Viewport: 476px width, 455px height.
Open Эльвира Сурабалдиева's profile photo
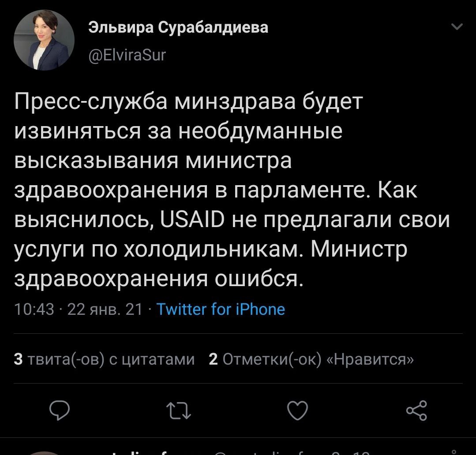click(44, 40)
